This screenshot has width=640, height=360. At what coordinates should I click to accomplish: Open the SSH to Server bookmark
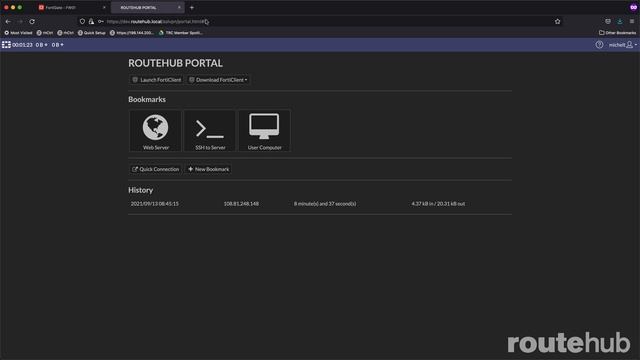210,131
